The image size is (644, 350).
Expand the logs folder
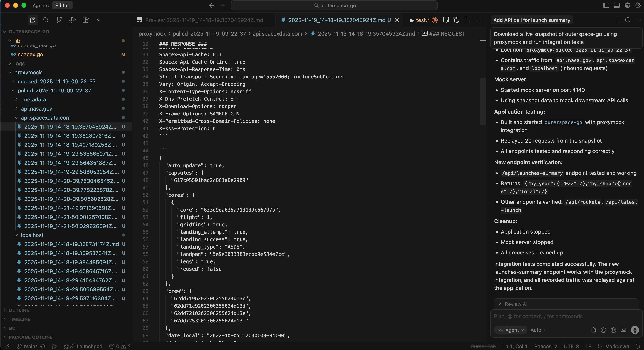click(x=20, y=63)
